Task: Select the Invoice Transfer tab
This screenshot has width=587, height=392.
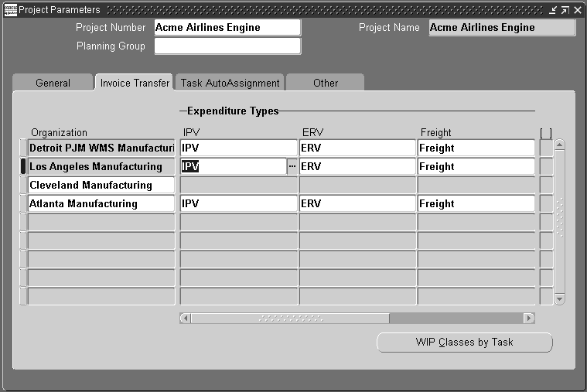Action: [x=135, y=83]
